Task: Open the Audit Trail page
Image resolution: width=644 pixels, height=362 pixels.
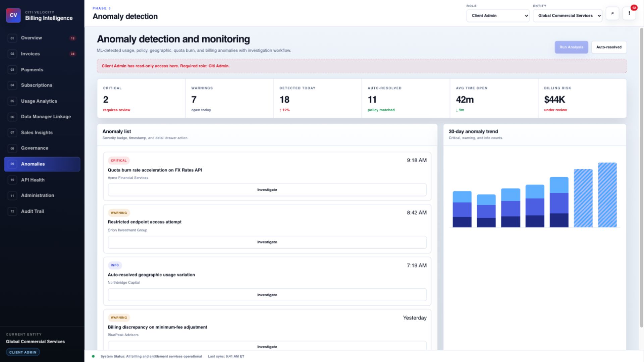Action: point(42,212)
